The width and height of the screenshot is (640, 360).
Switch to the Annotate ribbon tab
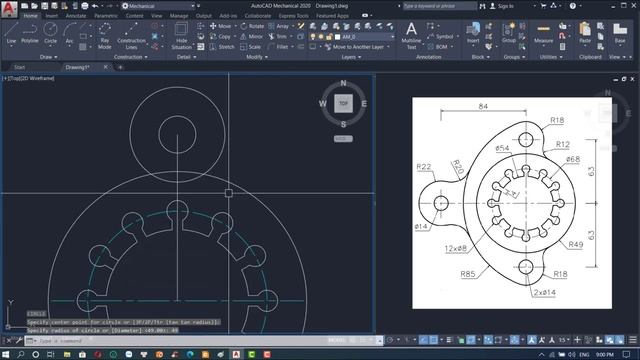[x=76, y=16]
